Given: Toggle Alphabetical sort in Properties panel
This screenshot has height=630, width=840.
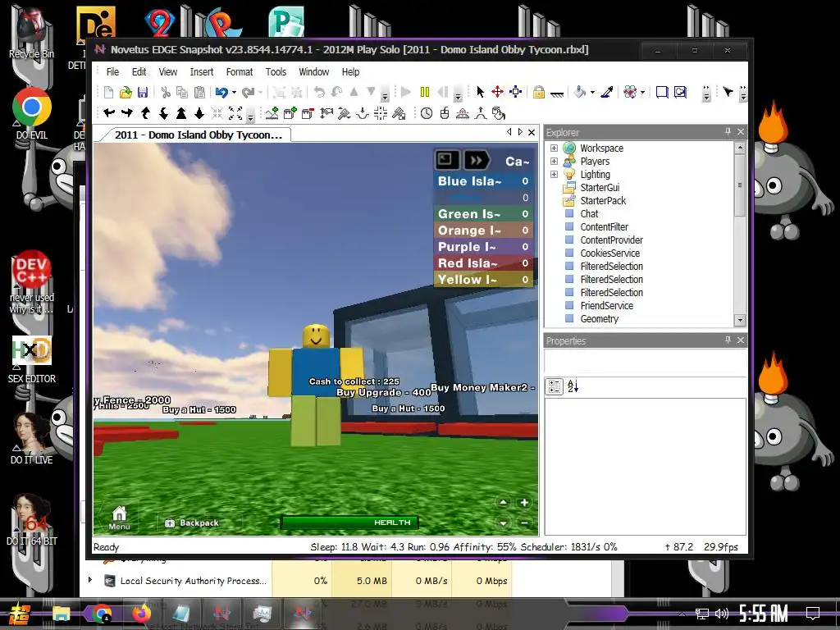Looking at the screenshot, I should [573, 386].
